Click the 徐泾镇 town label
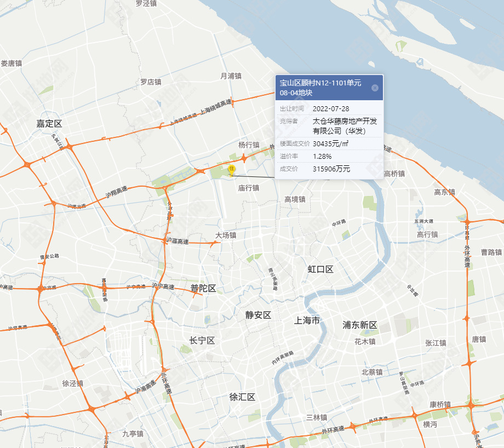 [x=72, y=383]
